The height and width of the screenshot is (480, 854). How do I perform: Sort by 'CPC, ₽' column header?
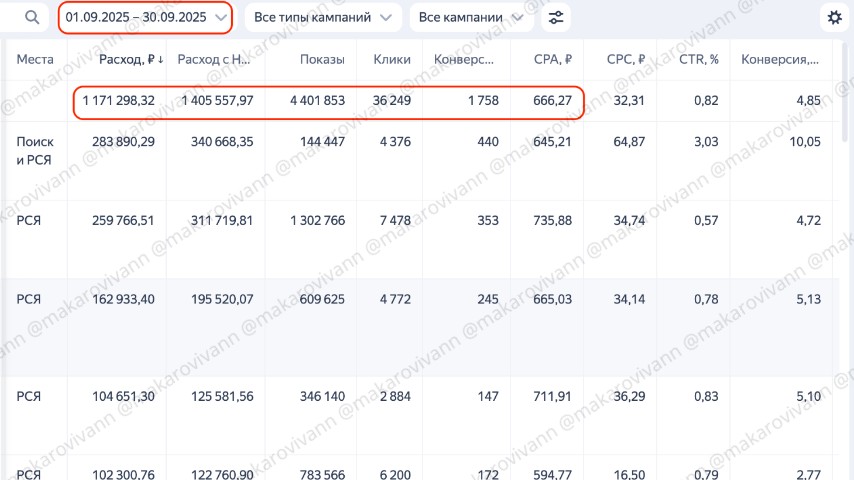(625, 60)
